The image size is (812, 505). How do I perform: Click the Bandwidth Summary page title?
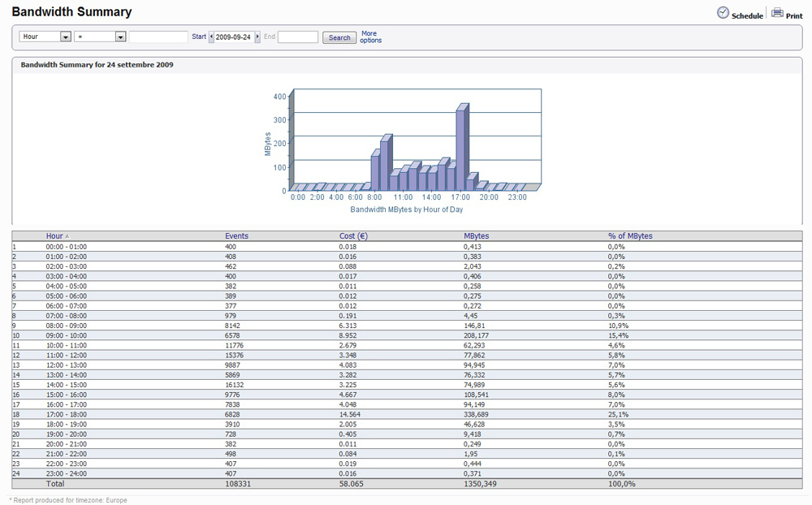pos(72,12)
